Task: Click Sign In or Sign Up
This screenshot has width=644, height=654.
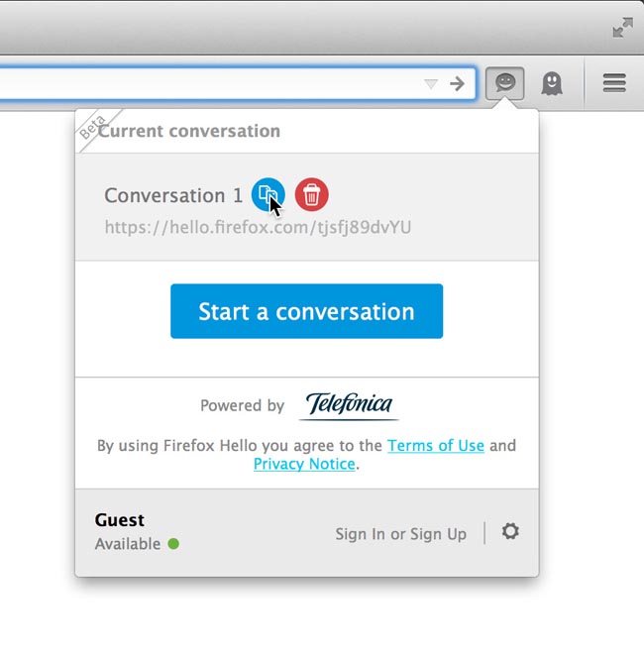Action: pyautogui.click(x=401, y=534)
